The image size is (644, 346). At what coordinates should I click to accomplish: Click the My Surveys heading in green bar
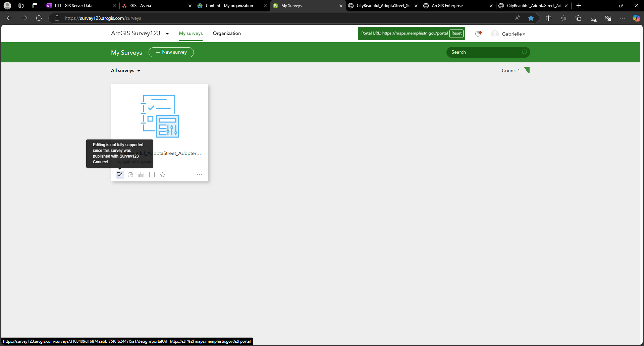coord(126,53)
